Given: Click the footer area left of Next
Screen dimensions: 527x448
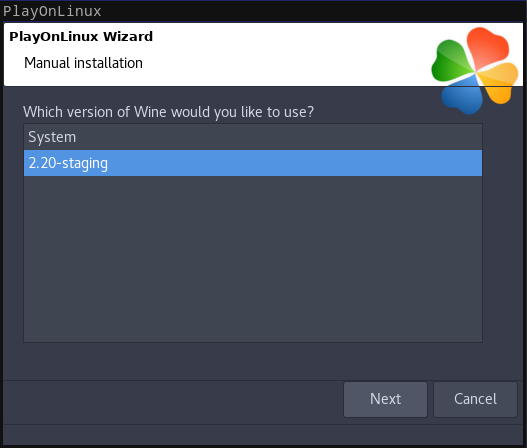Looking at the screenshot, I should [x=173, y=400].
